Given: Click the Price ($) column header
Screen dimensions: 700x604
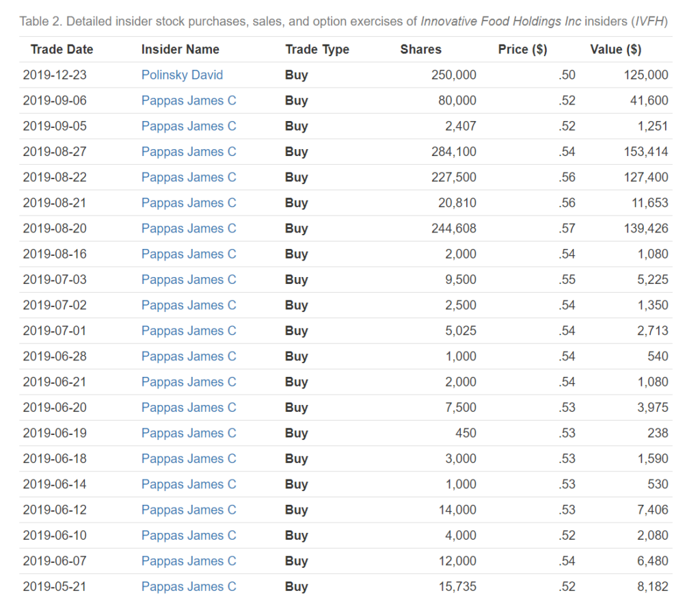Looking at the screenshot, I should pyautogui.click(x=523, y=49).
